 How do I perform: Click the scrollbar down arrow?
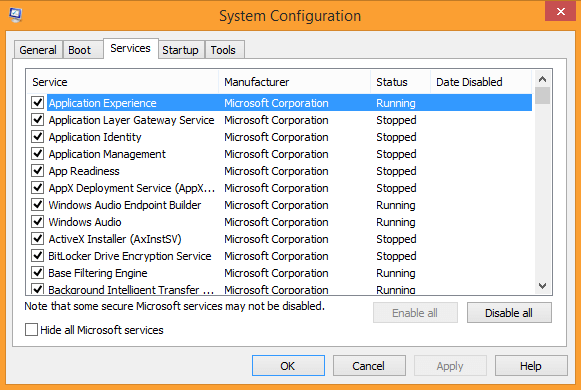542,286
